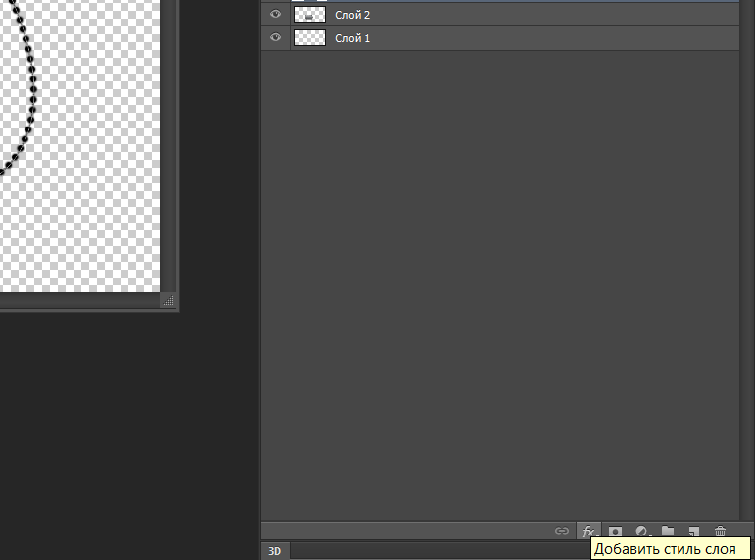The height and width of the screenshot is (560, 755).
Task: Click the Add layer style fx button
Action: pyautogui.click(x=588, y=531)
